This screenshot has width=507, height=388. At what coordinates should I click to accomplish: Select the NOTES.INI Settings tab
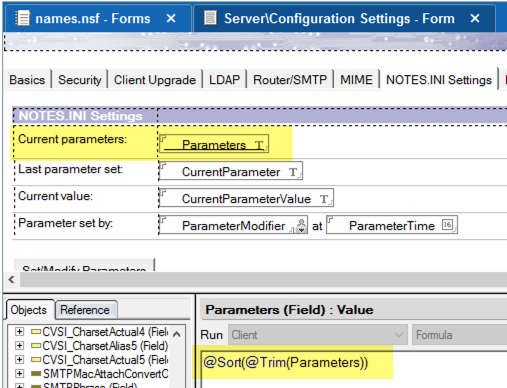pyautogui.click(x=439, y=80)
